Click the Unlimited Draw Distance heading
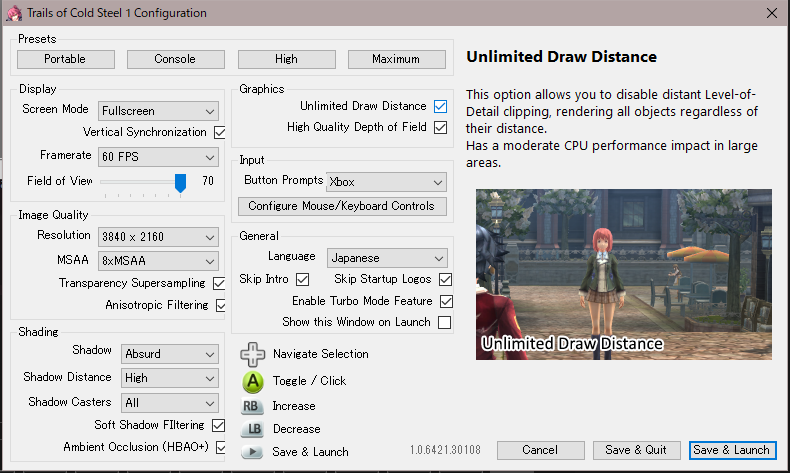This screenshot has width=790, height=473. [x=561, y=57]
